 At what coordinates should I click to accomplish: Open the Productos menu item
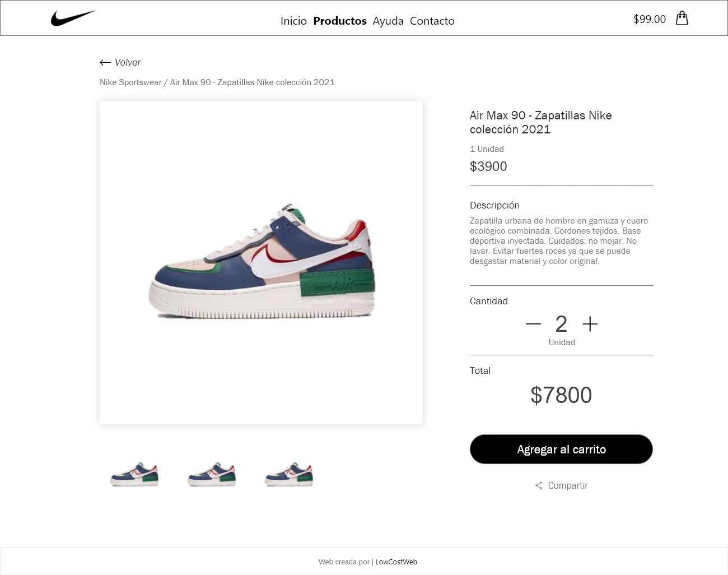tap(339, 21)
